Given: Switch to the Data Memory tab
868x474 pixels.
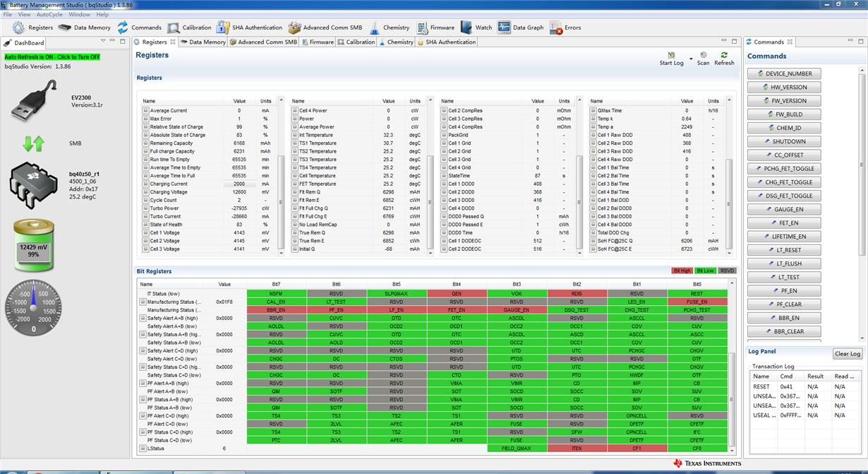Looking at the screenshot, I should click(x=203, y=42).
